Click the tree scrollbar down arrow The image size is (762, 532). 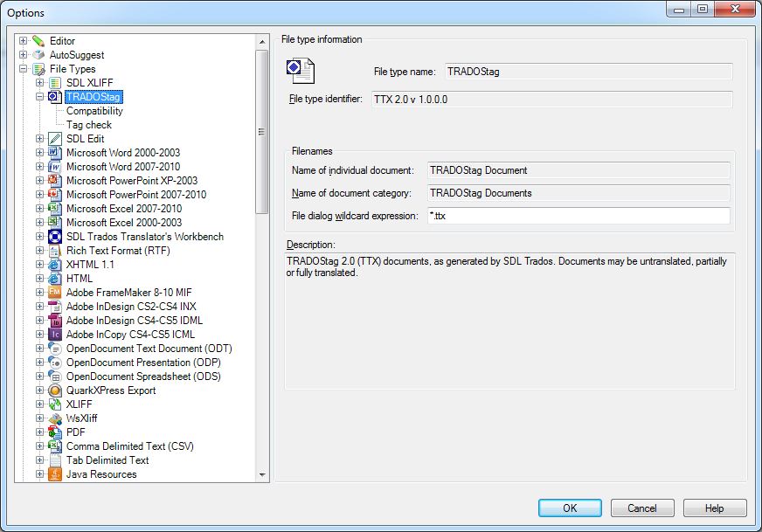pyautogui.click(x=262, y=474)
